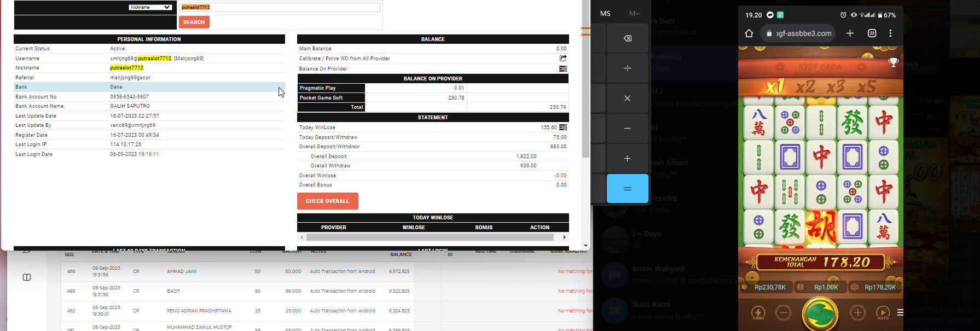The height and width of the screenshot is (331, 980).
Task: Click the green spin button in the game
Action: click(x=820, y=314)
